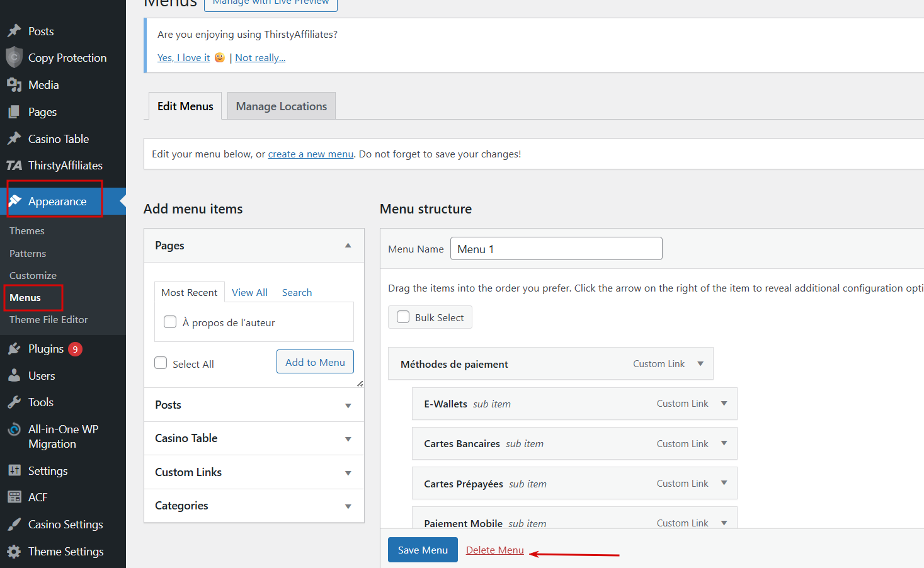The image size is (924, 568).
Task: Select the Most Recent pages tab
Action: (189, 292)
